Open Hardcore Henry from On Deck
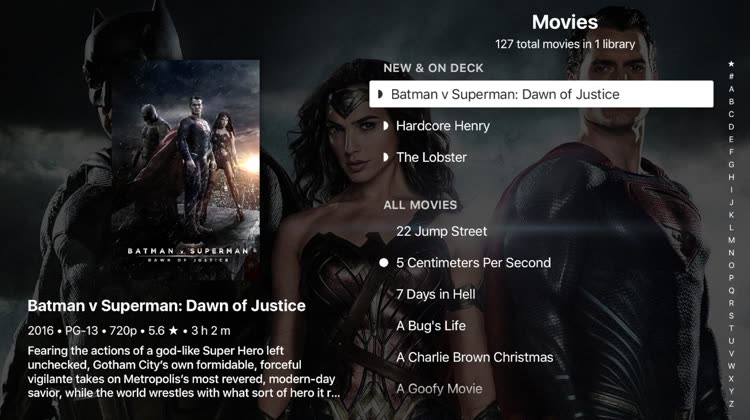The width and height of the screenshot is (750, 420). pos(443,126)
